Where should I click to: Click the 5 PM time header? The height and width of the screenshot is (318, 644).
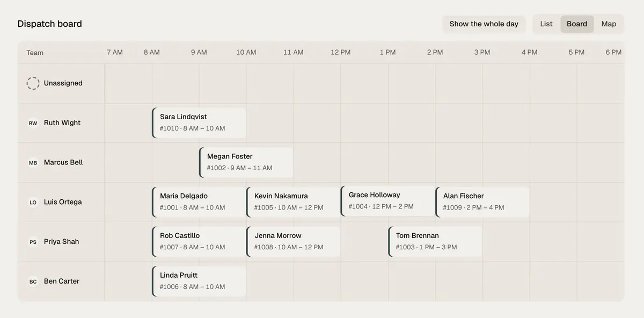point(577,53)
